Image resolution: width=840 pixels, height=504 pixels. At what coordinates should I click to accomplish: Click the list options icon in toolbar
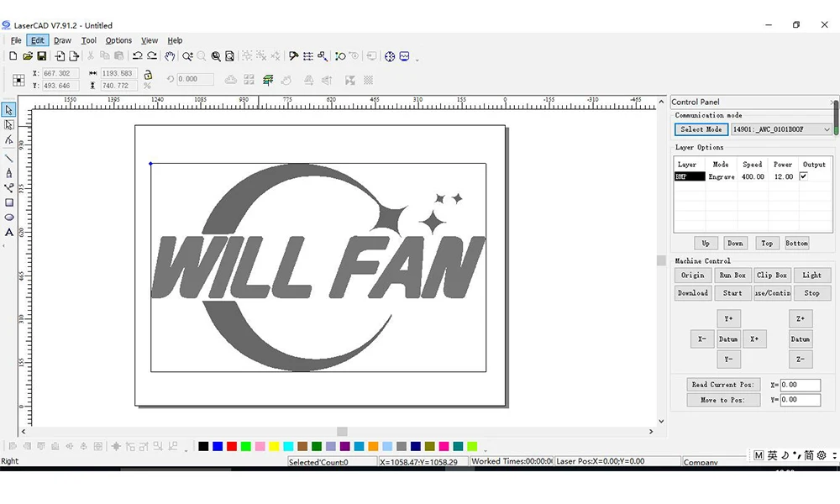(308, 55)
